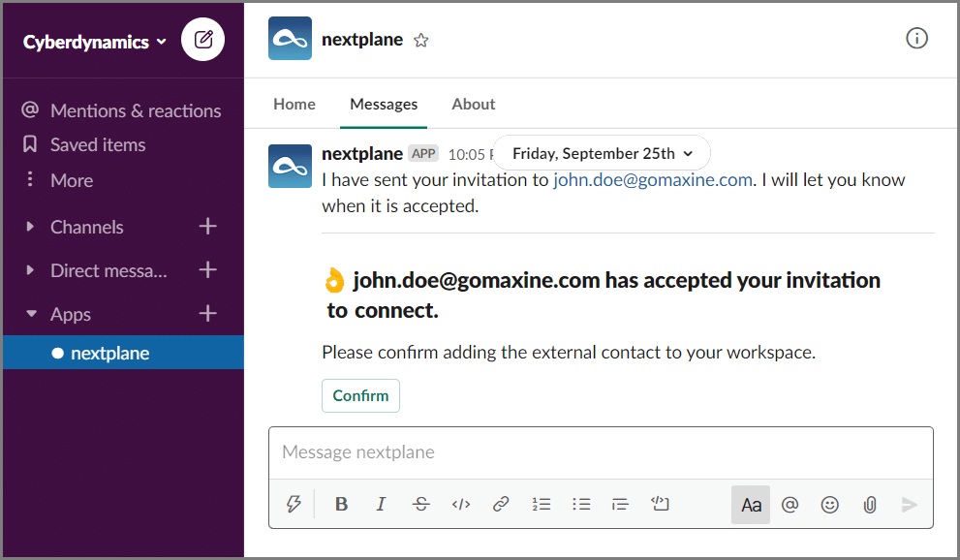Switch to the About tab
Screen dimensions: 960x560
pos(474,104)
